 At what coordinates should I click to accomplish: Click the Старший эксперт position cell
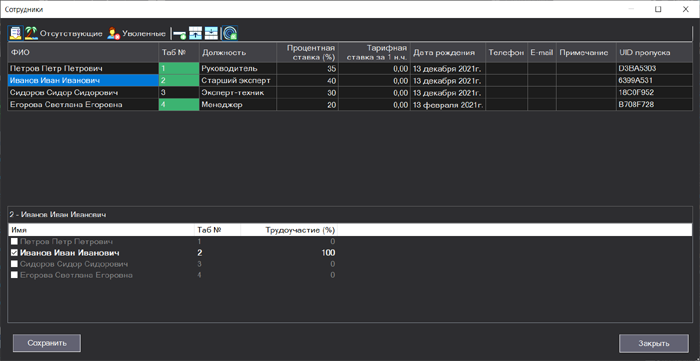238,80
